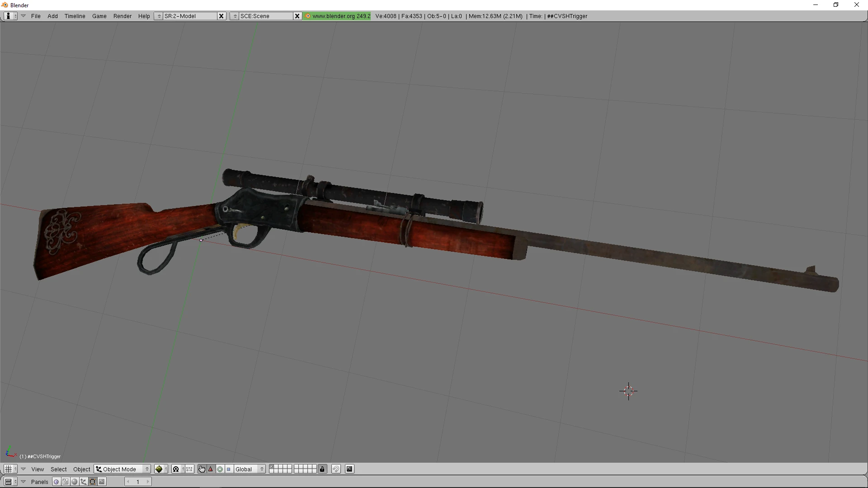This screenshot has width=868, height=488.
Task: Delete the SR:2-Model screen with X
Action: pyautogui.click(x=221, y=16)
